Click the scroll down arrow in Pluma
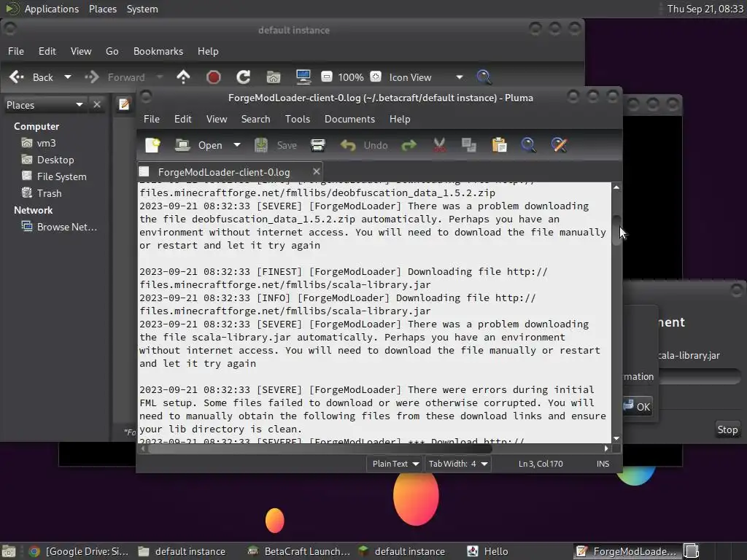The image size is (747, 560). point(616,438)
